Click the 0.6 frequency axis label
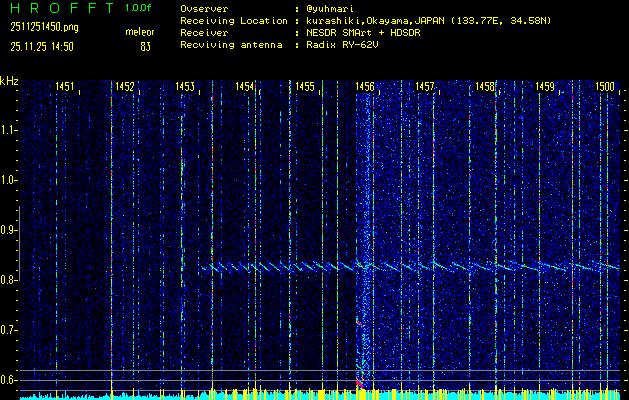The image size is (629, 400). click(9, 379)
